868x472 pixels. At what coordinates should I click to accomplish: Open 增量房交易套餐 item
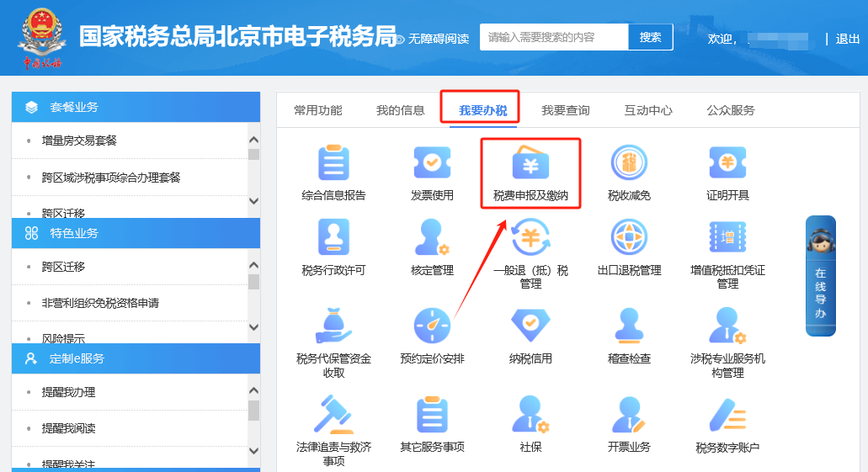pyautogui.click(x=79, y=141)
